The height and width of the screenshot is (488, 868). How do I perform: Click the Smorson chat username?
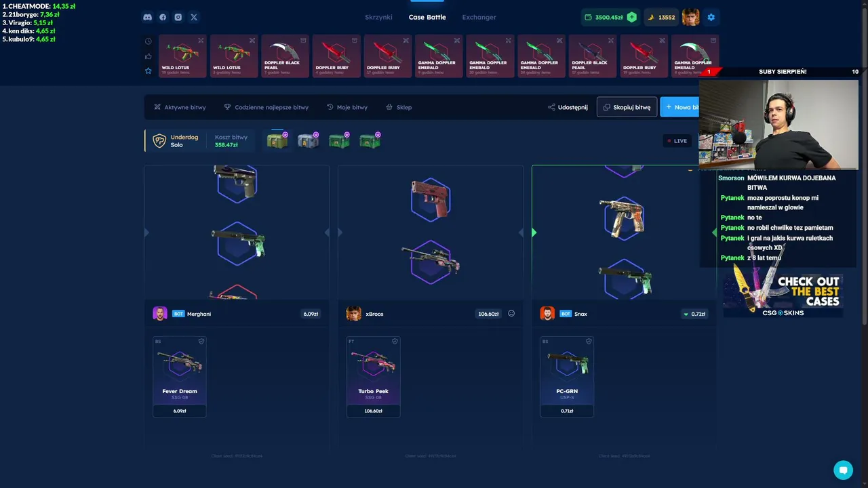click(732, 178)
